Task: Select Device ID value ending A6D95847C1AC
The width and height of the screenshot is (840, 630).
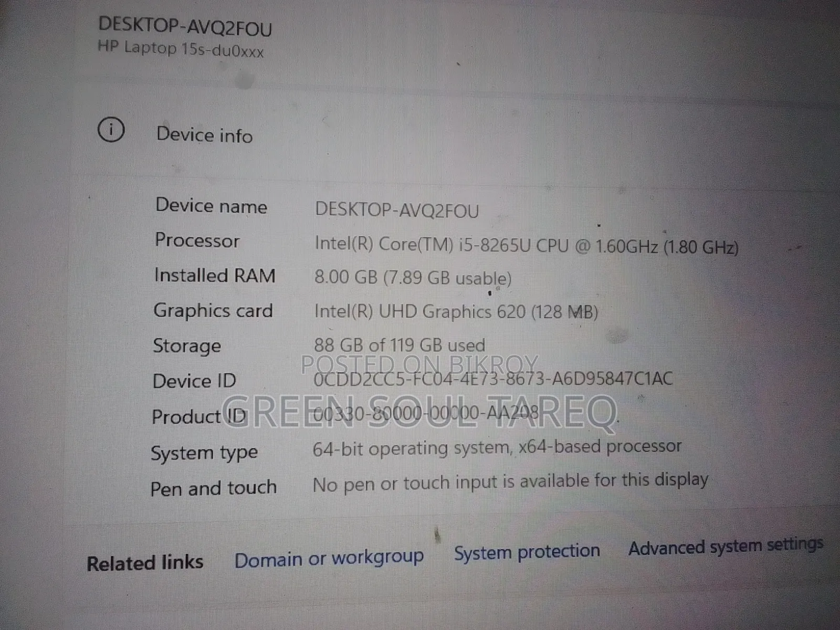Action: (x=493, y=379)
